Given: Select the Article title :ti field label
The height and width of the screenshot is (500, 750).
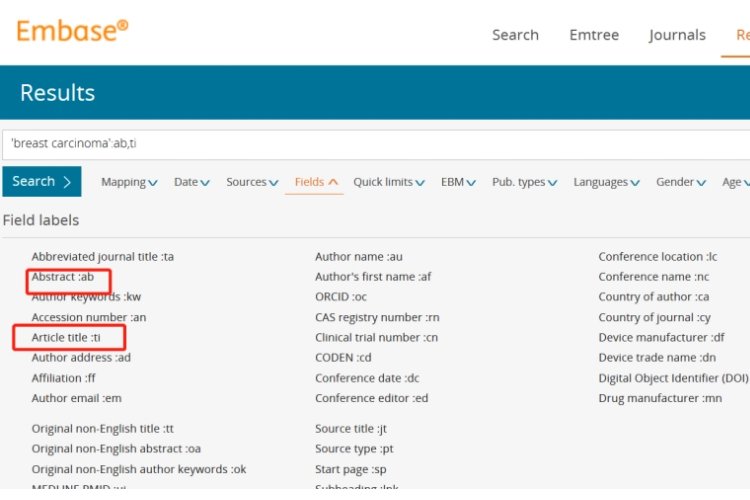Looking at the screenshot, I should [66, 337].
